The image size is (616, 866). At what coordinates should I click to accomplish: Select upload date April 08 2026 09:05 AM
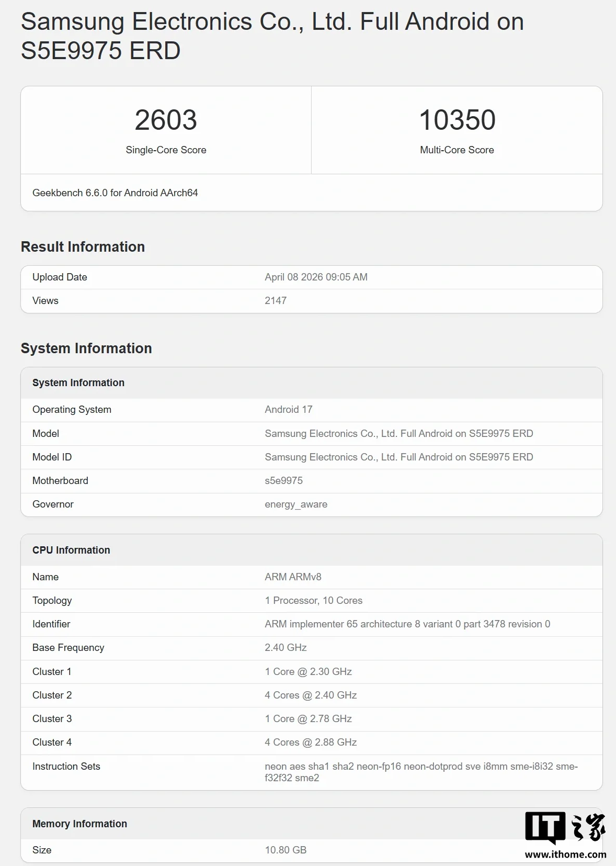pyautogui.click(x=316, y=277)
